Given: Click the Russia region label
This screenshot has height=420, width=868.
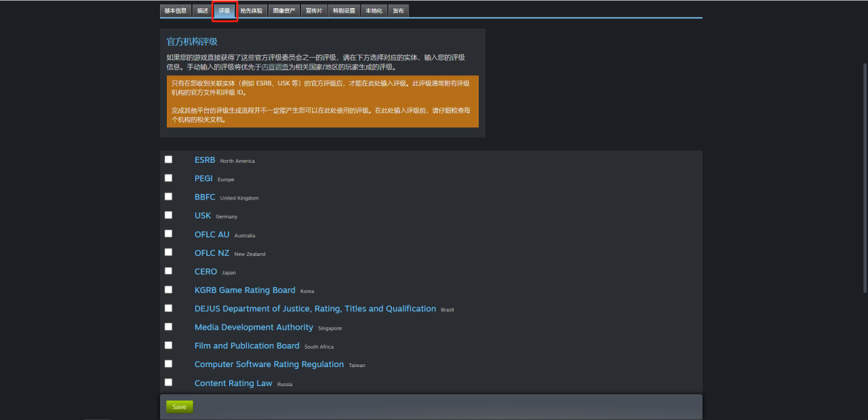Looking at the screenshot, I should (285, 384).
